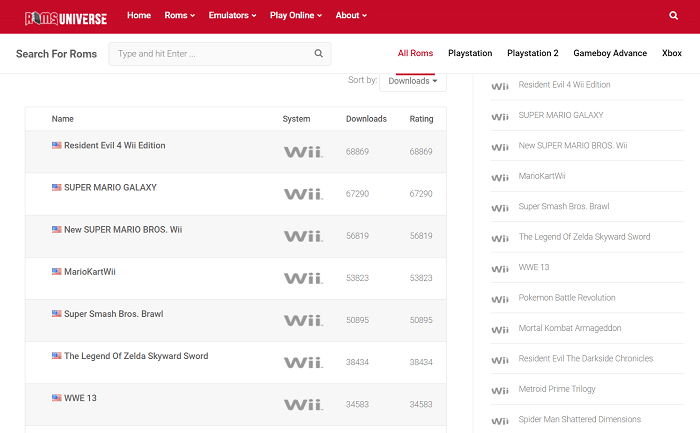This screenshot has width=700, height=433.
Task: Open SUPER MARIO GALAXY in the table
Action: coord(110,187)
